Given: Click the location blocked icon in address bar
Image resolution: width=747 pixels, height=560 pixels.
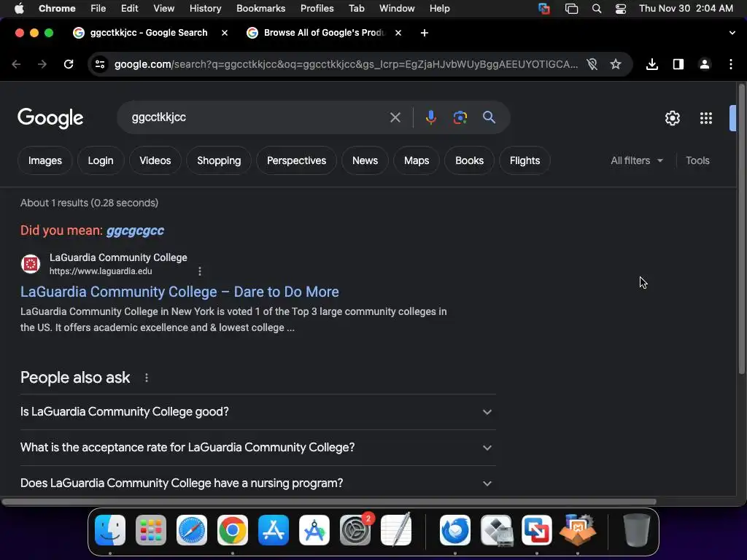Looking at the screenshot, I should (592, 64).
